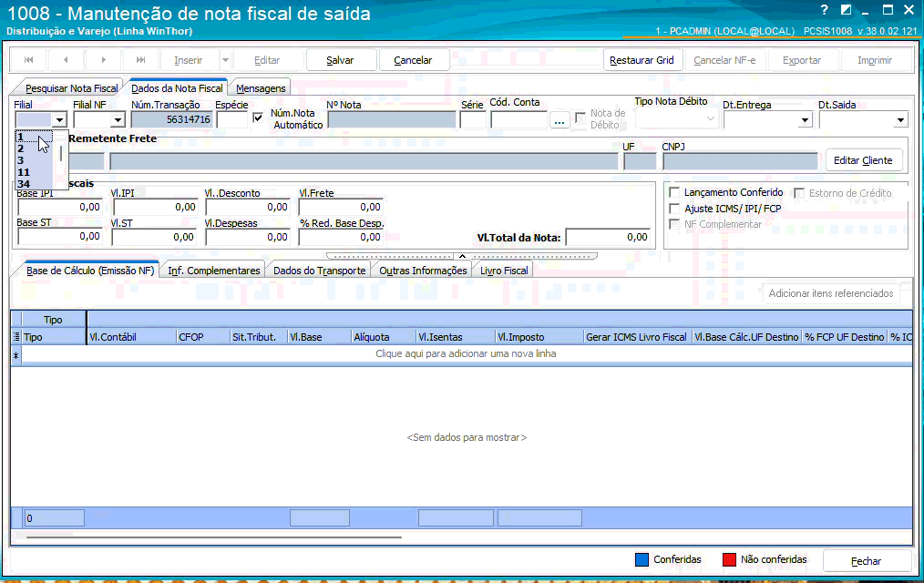Click the Editar toolbar button

[266, 60]
